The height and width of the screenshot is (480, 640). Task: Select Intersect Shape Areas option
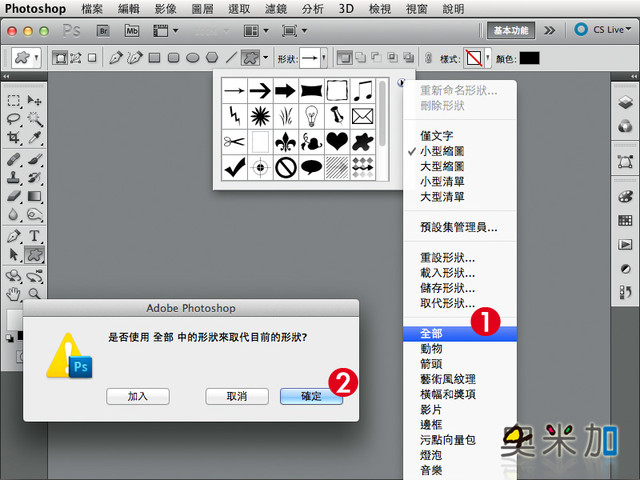(392, 58)
